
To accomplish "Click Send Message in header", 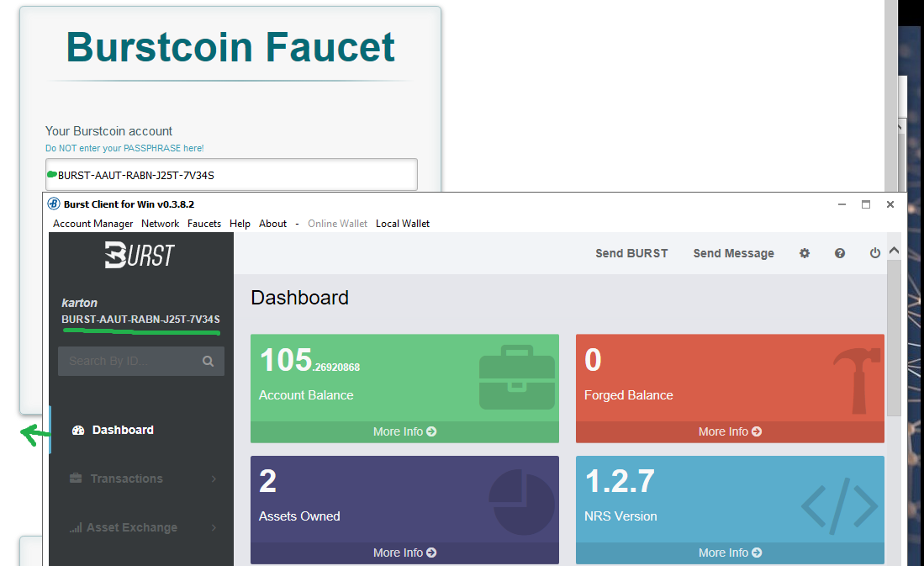I will [734, 253].
